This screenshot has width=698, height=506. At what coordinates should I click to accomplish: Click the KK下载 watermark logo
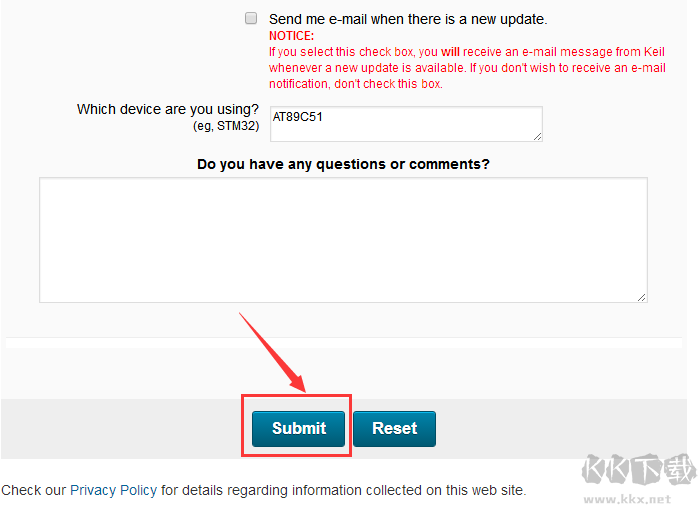(x=634, y=470)
